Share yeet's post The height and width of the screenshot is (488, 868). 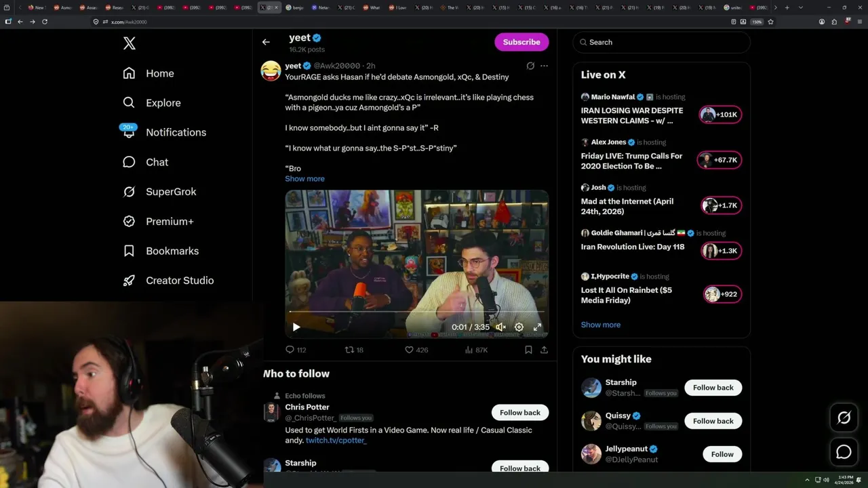pyautogui.click(x=544, y=350)
